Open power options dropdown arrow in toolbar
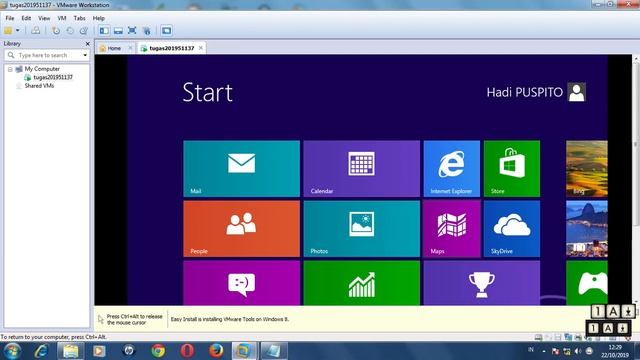The height and width of the screenshot is (360, 640). coord(18,31)
